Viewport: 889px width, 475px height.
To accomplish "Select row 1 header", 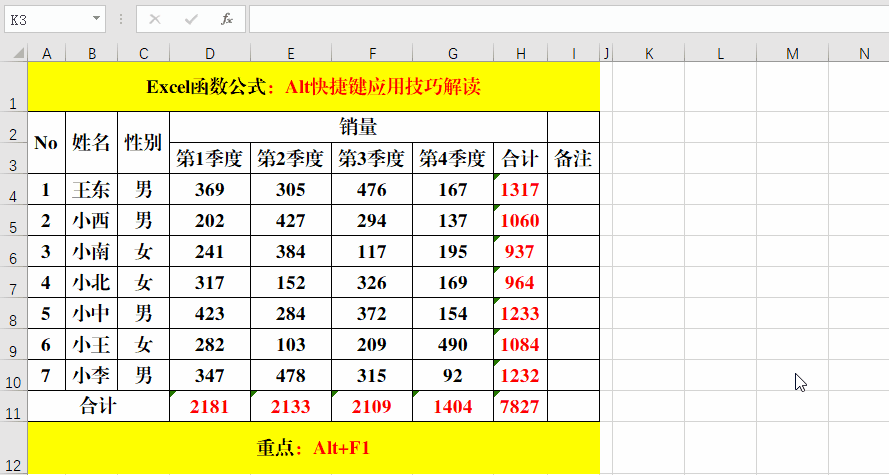I will tap(14, 86).
